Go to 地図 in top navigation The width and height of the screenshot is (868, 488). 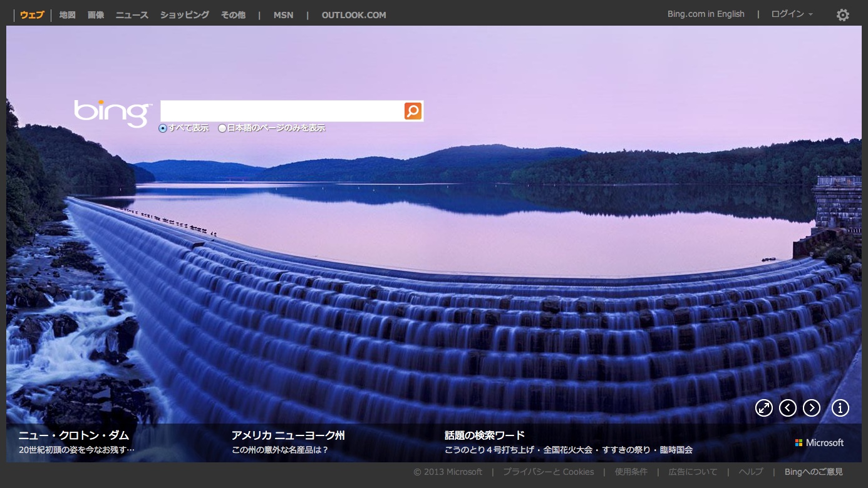[x=67, y=15]
